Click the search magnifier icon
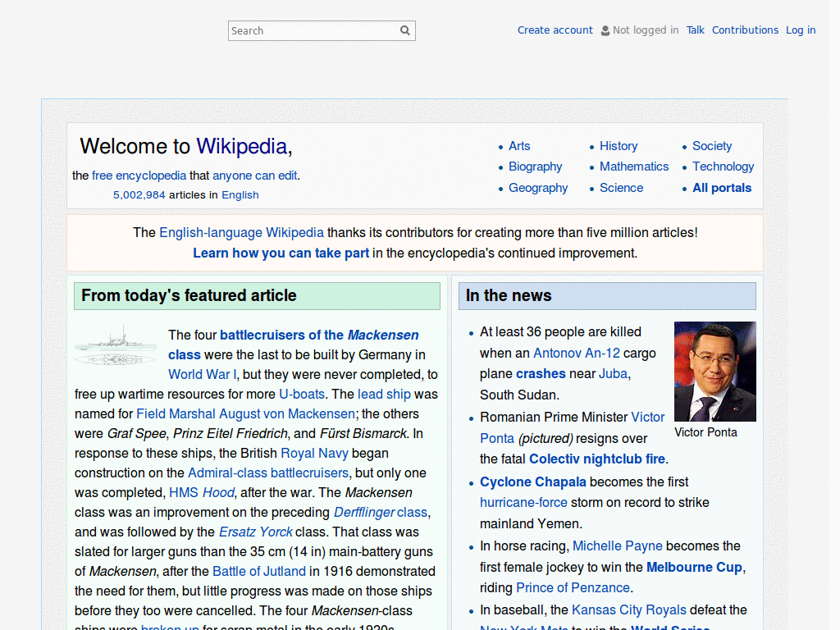Image resolution: width=840 pixels, height=630 pixels. (x=405, y=30)
